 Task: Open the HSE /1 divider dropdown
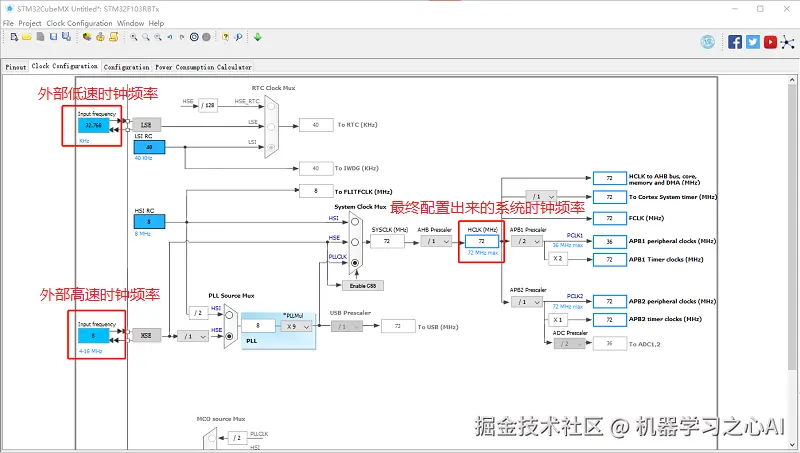click(193, 336)
